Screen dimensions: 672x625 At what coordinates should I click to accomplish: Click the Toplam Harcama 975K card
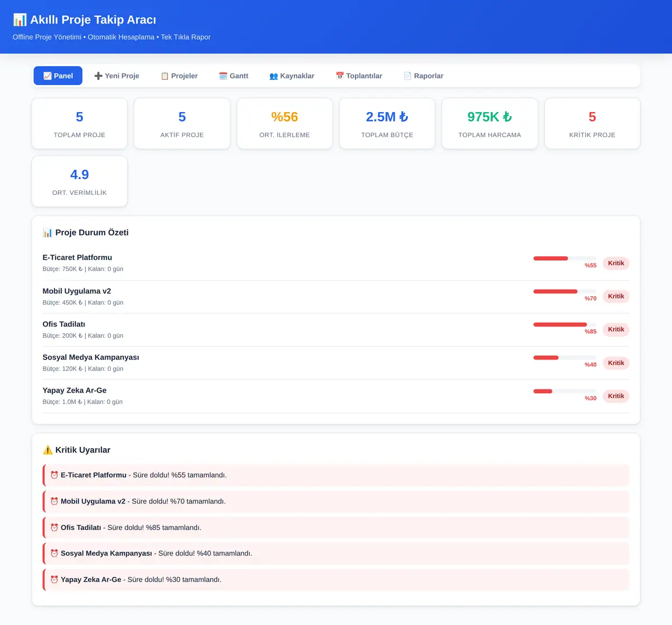tap(489, 124)
